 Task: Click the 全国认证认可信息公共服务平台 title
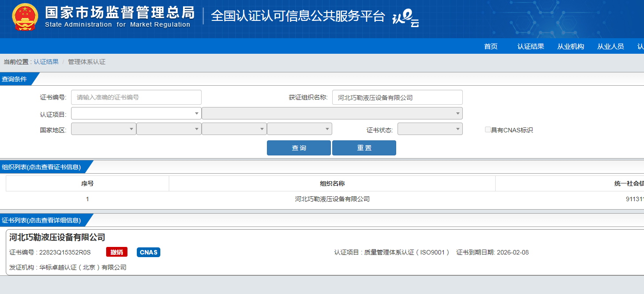[x=298, y=16]
